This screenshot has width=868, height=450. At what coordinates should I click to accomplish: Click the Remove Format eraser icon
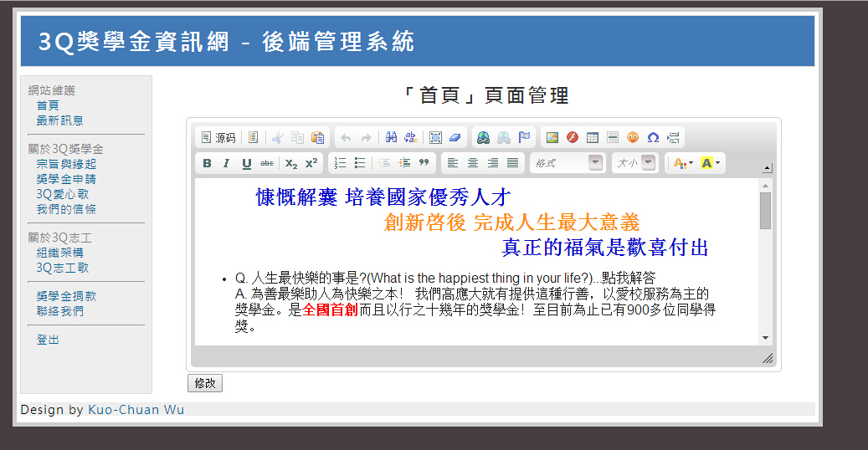[x=455, y=137]
